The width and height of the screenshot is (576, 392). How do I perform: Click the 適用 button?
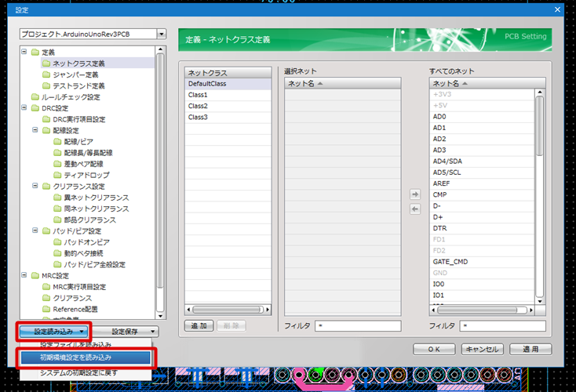[x=528, y=349]
